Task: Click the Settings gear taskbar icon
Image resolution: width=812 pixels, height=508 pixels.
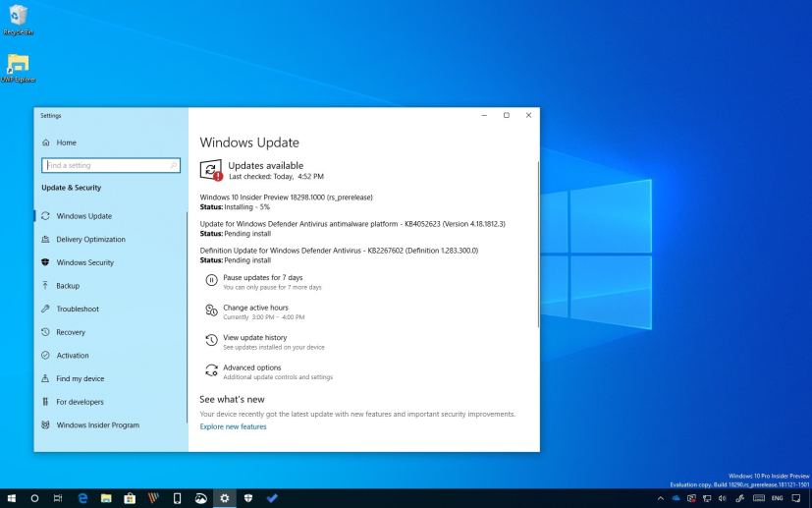Action: point(225,499)
